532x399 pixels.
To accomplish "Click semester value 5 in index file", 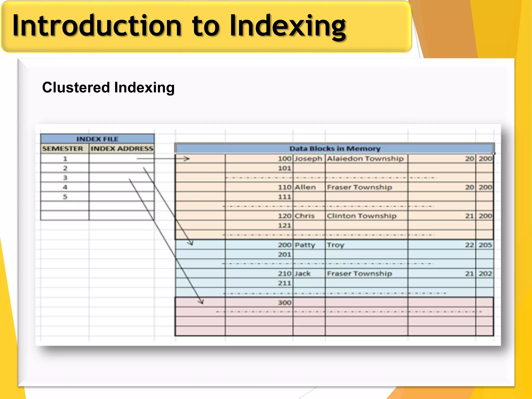I will coord(65,197).
